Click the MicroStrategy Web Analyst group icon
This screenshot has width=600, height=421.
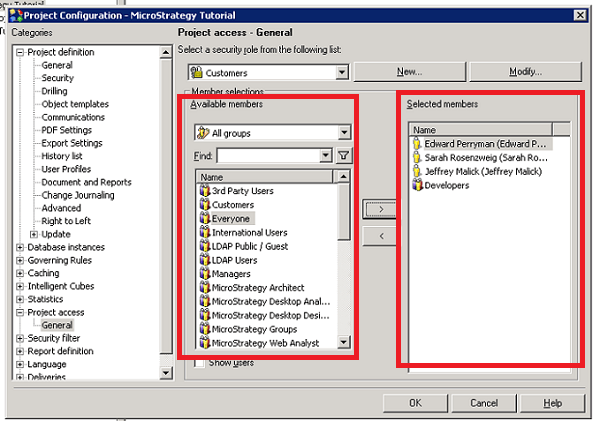point(205,342)
